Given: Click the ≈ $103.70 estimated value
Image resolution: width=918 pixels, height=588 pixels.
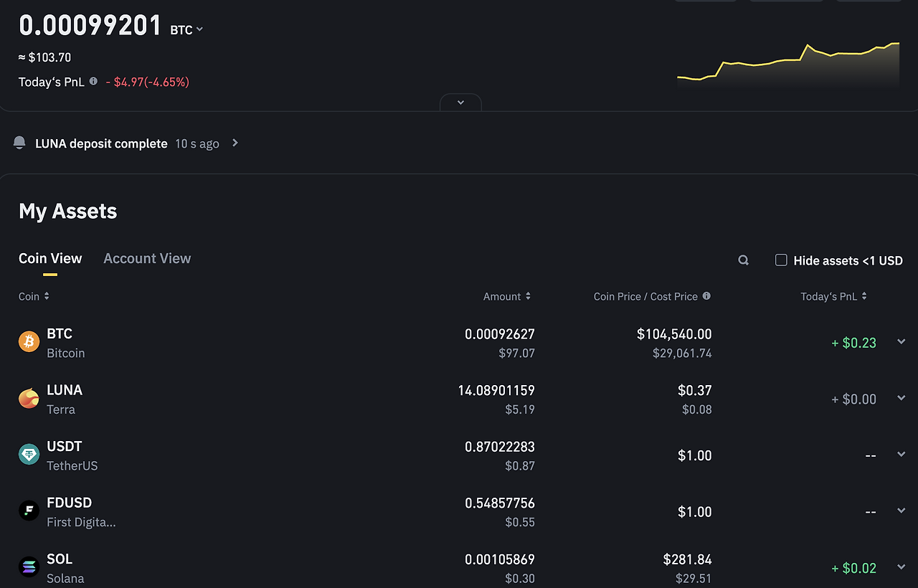Looking at the screenshot, I should (x=44, y=57).
